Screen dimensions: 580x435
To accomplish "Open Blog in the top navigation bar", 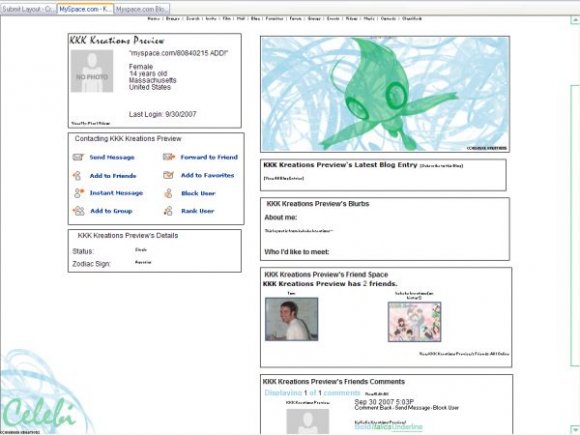I will point(256,18).
